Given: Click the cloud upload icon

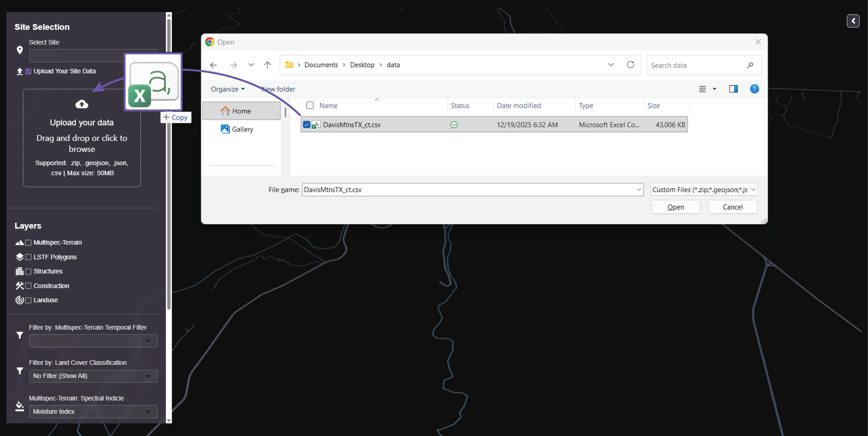Looking at the screenshot, I should coord(82,104).
